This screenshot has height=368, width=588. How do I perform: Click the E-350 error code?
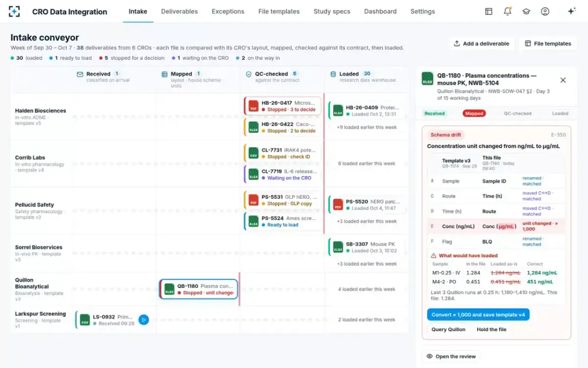pyautogui.click(x=559, y=134)
